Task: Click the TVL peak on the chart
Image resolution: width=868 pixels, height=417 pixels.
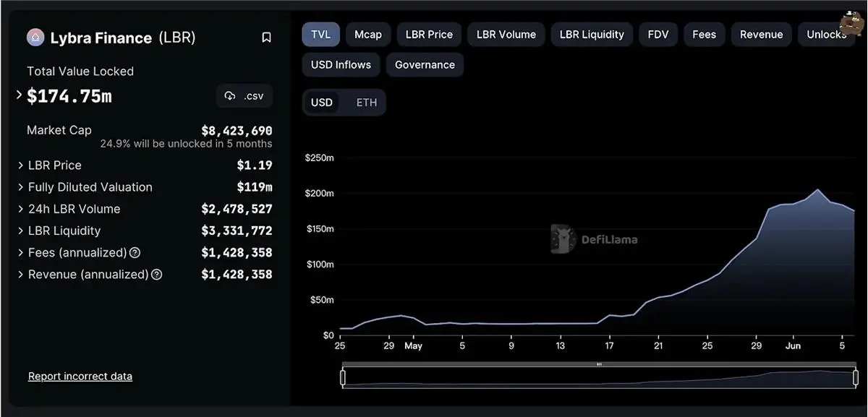Action: [817, 190]
